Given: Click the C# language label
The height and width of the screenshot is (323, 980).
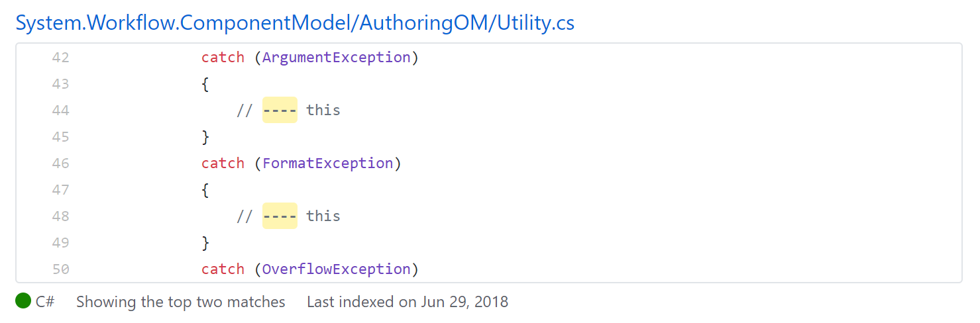Looking at the screenshot, I should click(45, 302).
